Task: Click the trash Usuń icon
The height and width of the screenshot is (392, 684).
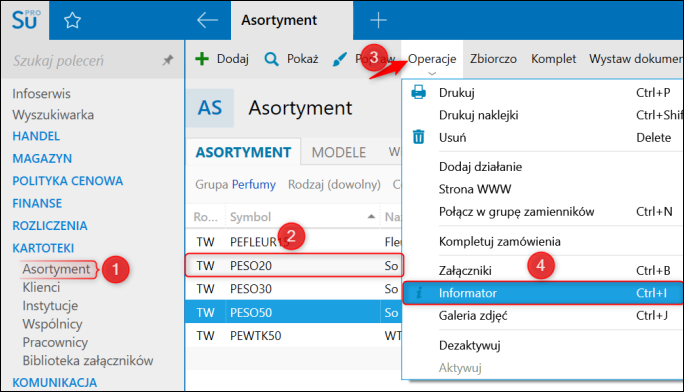Action: (x=418, y=137)
